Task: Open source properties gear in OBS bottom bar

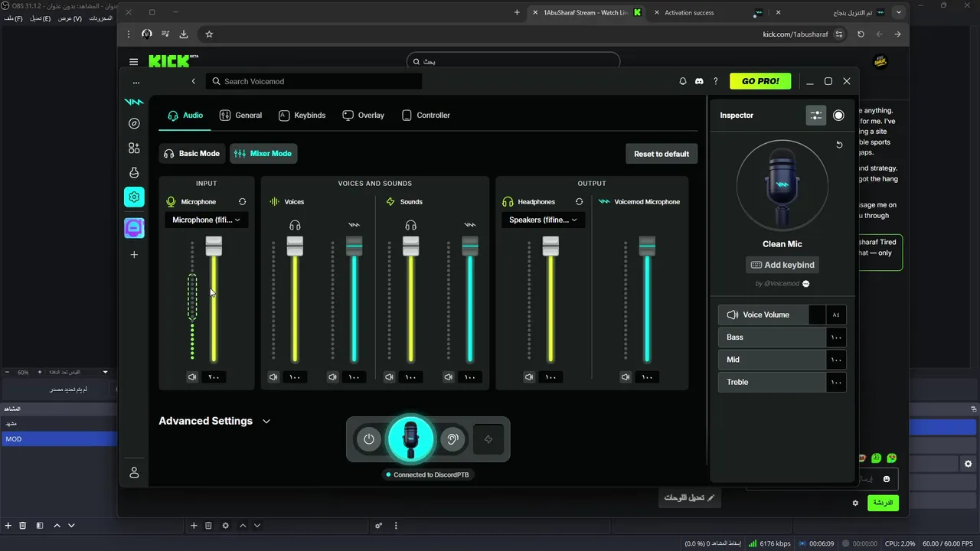Action: pyautogui.click(x=225, y=526)
